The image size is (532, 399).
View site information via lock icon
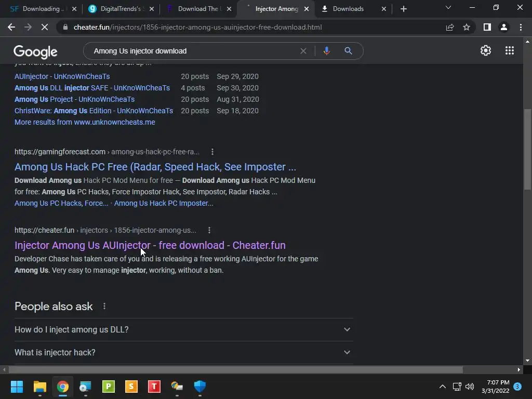[x=65, y=27]
